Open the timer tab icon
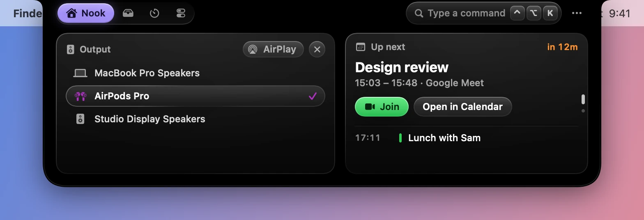 pyautogui.click(x=154, y=13)
